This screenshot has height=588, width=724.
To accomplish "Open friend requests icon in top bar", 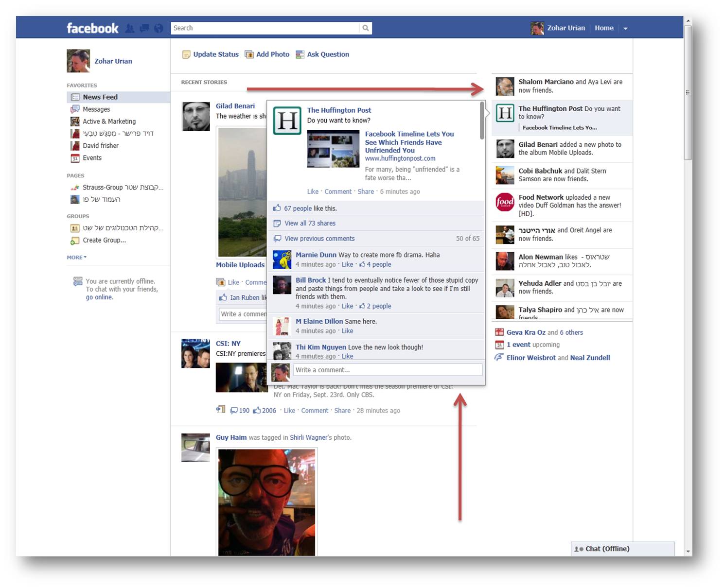I will pos(129,28).
